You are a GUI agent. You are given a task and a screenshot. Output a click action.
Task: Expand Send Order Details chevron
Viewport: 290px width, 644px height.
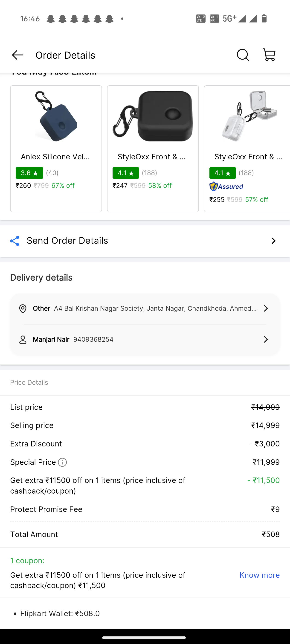coord(273,241)
